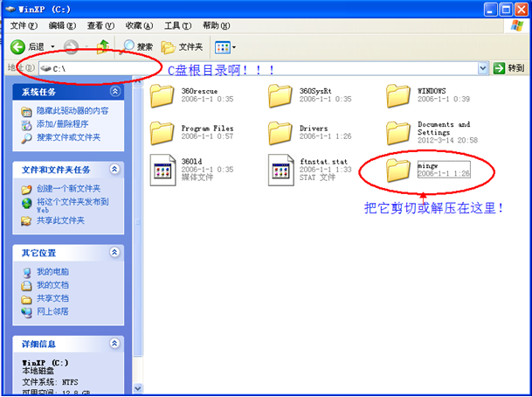This screenshot has width=532, height=397.
Task: Open the 查看(V) menu
Action: [100, 26]
